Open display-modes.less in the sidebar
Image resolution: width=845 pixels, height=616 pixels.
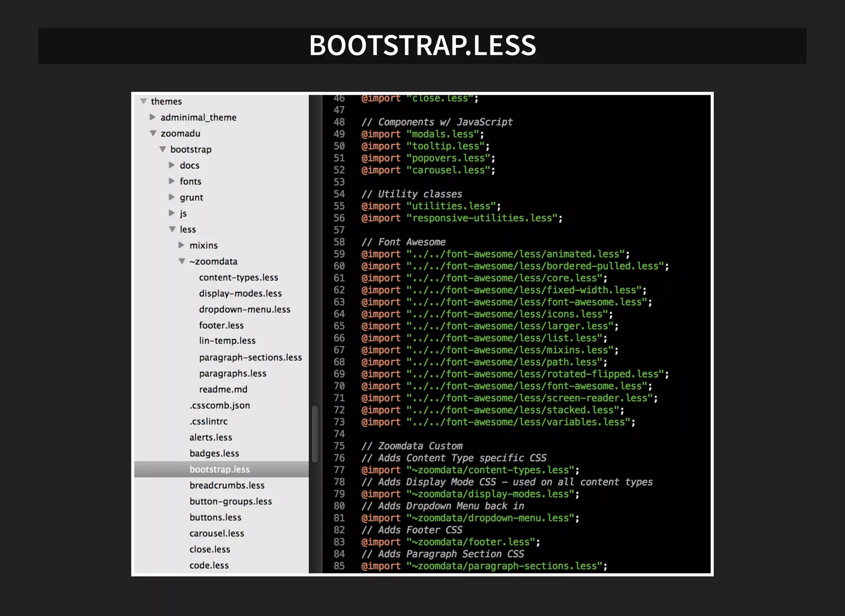point(240,294)
